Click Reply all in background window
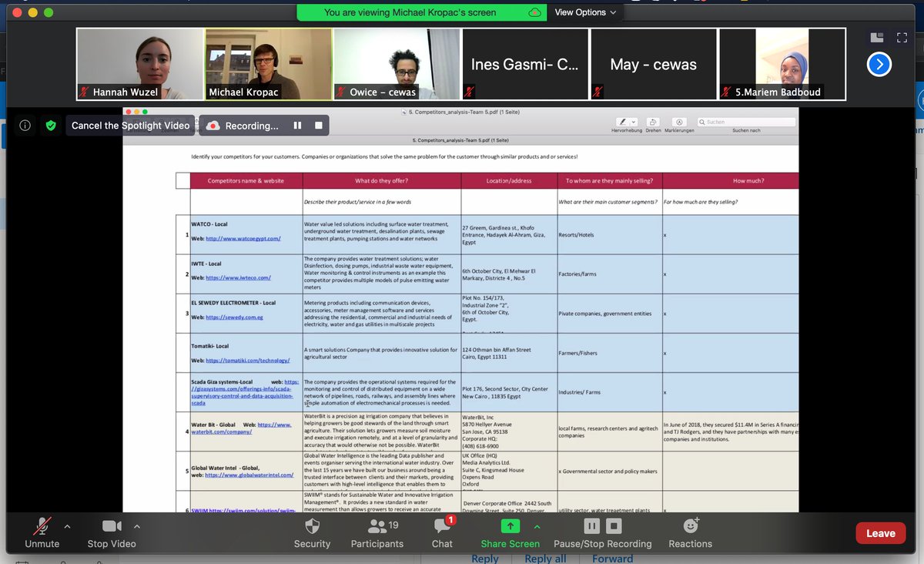Image resolution: width=924 pixels, height=564 pixels. [x=545, y=559]
